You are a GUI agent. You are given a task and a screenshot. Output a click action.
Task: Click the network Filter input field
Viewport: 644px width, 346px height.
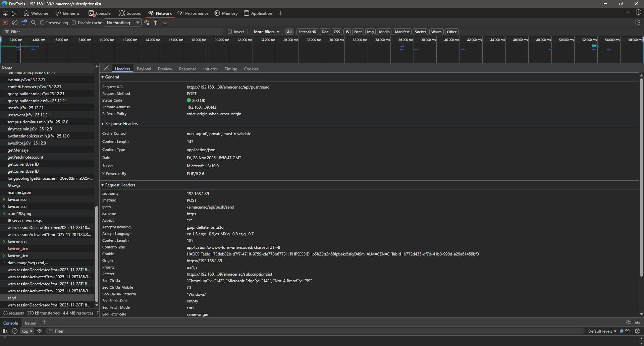[x=114, y=32]
